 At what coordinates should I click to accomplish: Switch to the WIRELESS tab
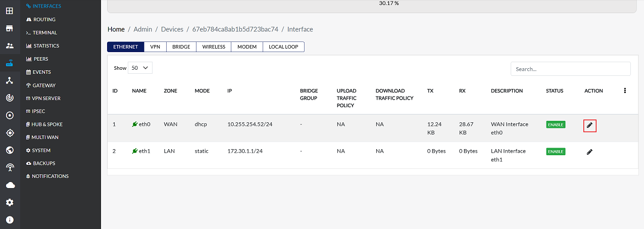tap(214, 47)
